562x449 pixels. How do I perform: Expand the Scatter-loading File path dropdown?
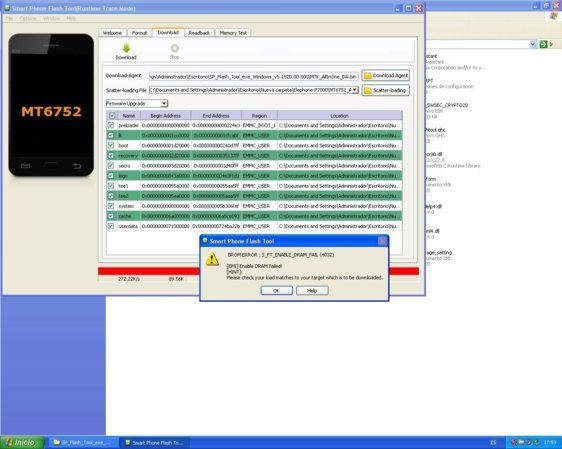click(x=355, y=90)
